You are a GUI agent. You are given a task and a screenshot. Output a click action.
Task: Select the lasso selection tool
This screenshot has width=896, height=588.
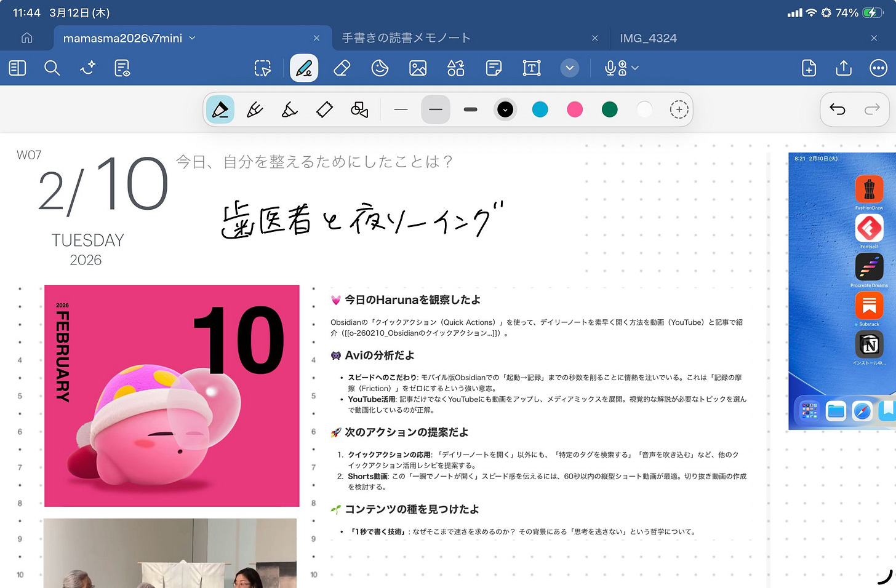(263, 68)
